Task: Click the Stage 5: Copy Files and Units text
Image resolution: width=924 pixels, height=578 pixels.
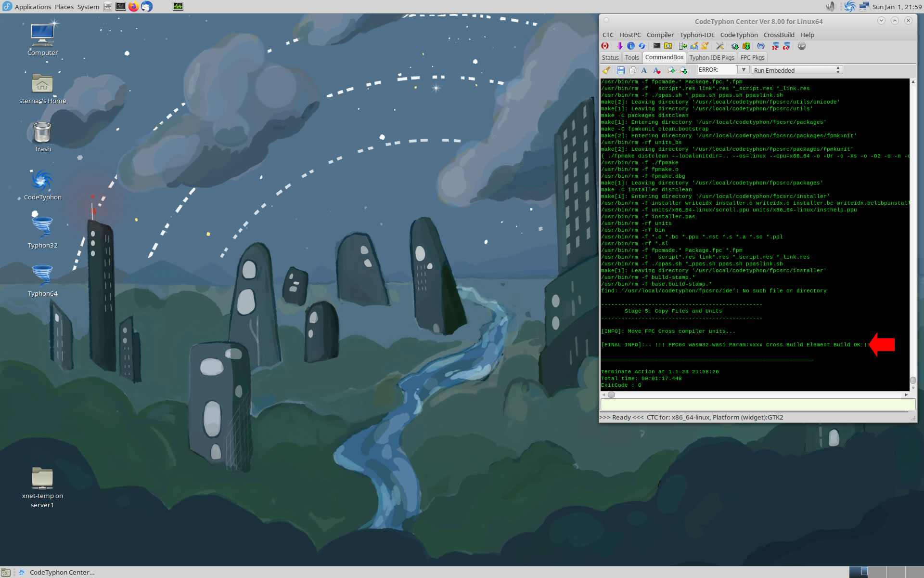Action: click(673, 311)
